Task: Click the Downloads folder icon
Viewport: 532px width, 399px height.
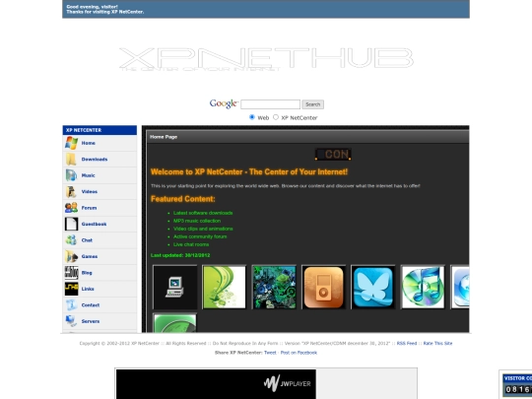Action: tap(71, 160)
